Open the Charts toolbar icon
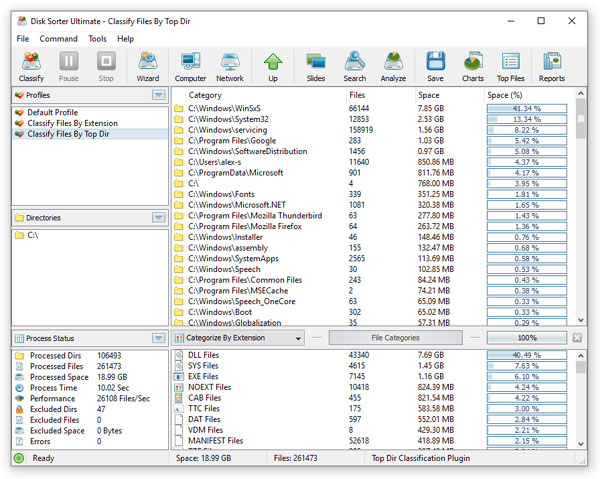 473,67
